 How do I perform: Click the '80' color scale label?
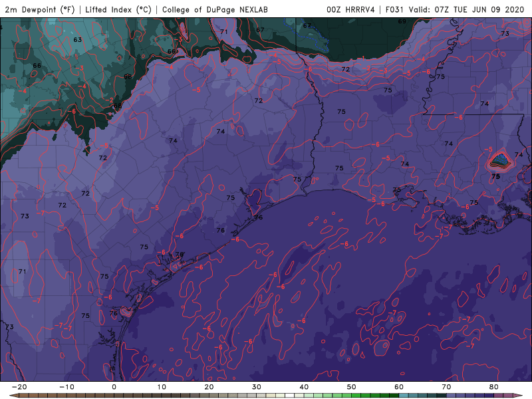click(494, 387)
